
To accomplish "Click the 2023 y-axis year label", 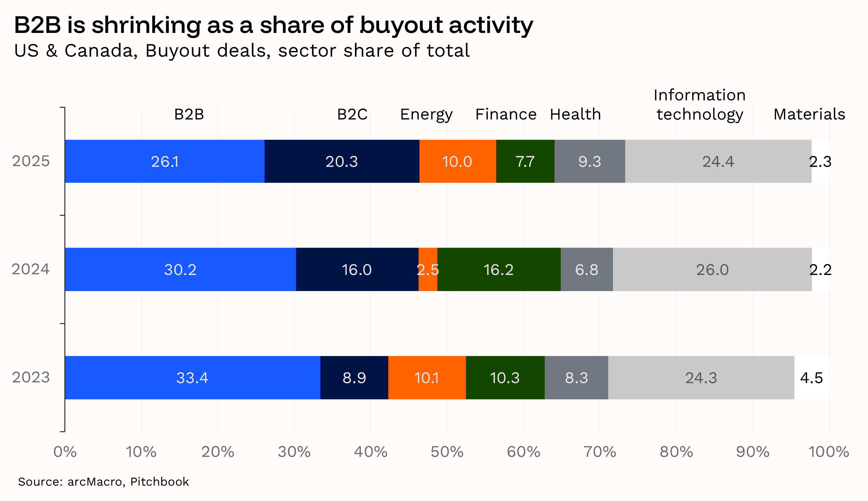I will [x=31, y=377].
